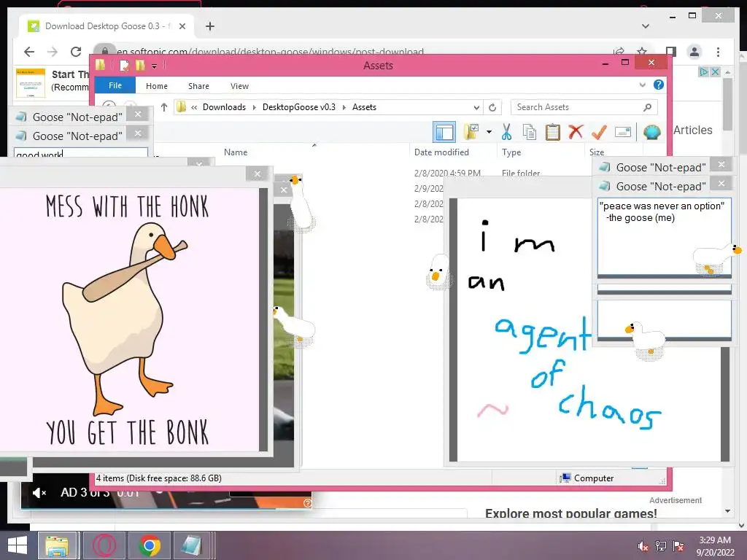The width and height of the screenshot is (747, 560).
Task: Click the red X Delete icon in Assets toolbar
Action: [x=576, y=131]
